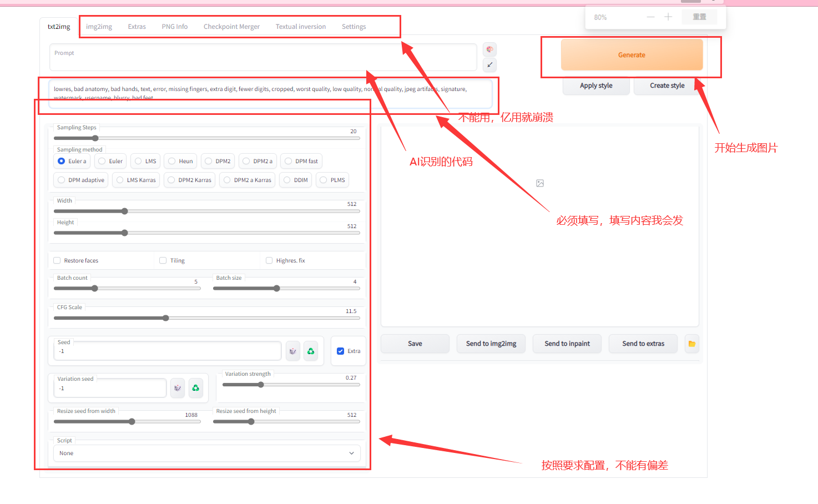Click the Create style button
Viewport: 818px width, 504px height.
pyautogui.click(x=667, y=85)
